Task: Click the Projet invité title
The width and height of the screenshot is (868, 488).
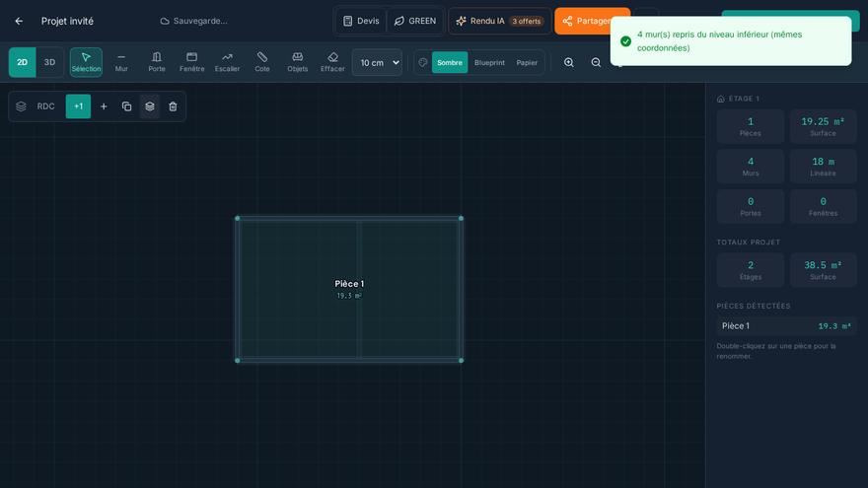Action: tap(67, 21)
